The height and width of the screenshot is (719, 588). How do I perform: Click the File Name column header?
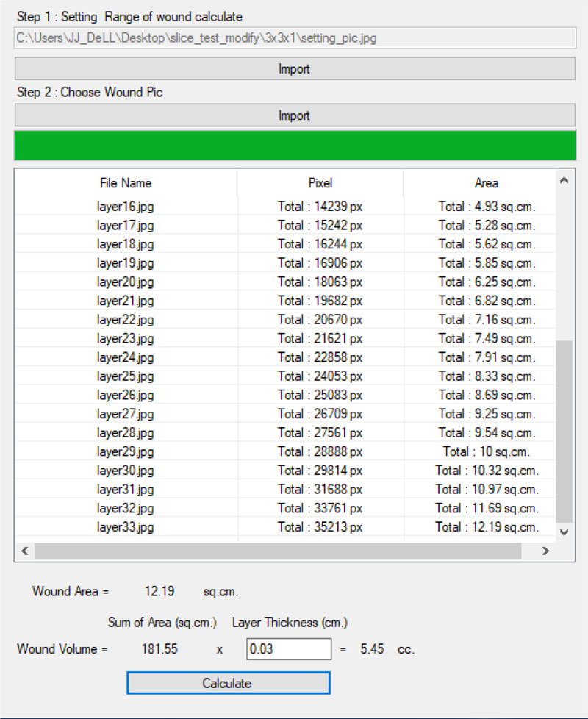(126, 183)
